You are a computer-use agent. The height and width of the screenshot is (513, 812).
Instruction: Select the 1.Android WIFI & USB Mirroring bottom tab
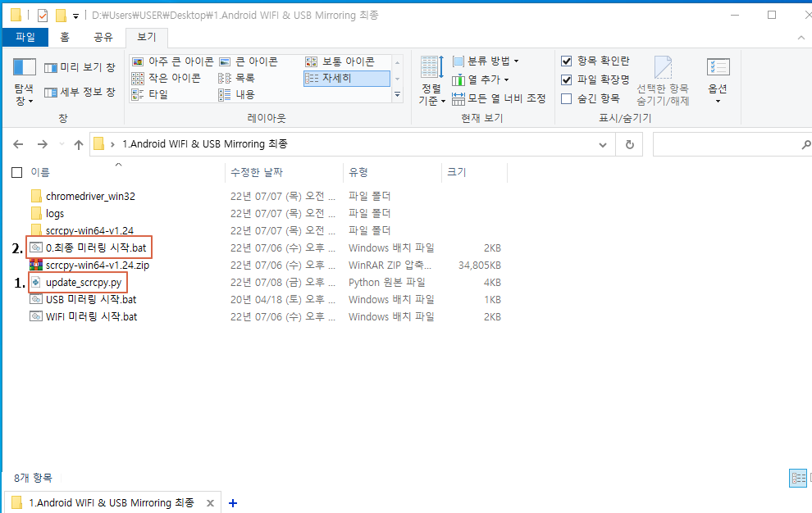[112, 502]
